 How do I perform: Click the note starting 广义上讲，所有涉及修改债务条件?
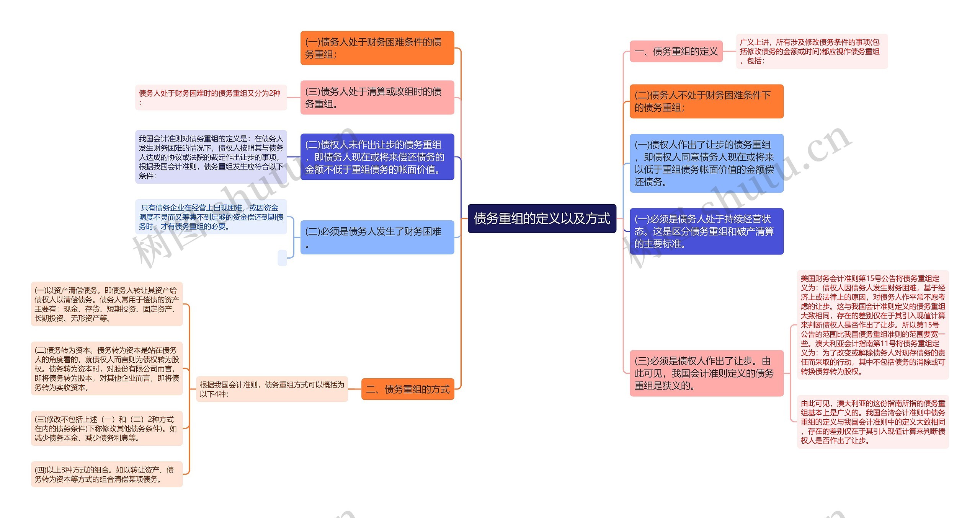click(x=812, y=51)
